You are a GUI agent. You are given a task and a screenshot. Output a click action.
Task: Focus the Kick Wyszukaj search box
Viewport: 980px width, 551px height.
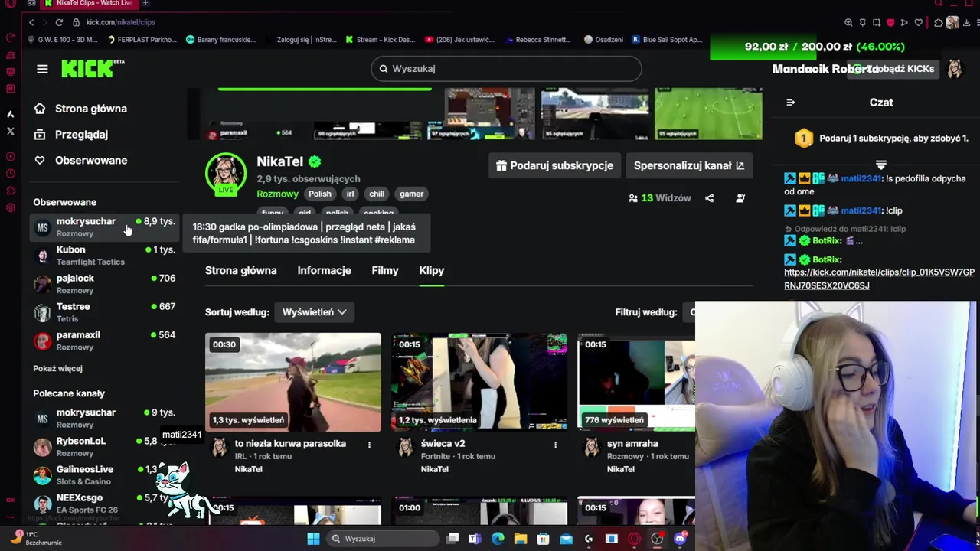point(506,69)
